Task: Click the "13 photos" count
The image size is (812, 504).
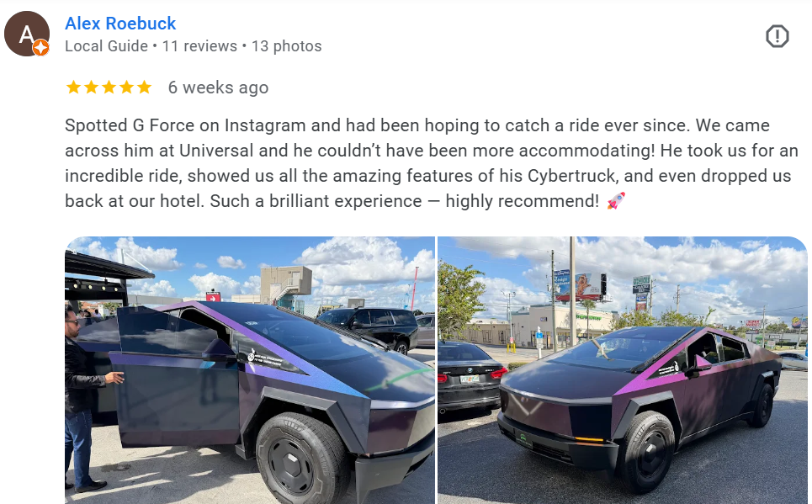Action: point(286,46)
